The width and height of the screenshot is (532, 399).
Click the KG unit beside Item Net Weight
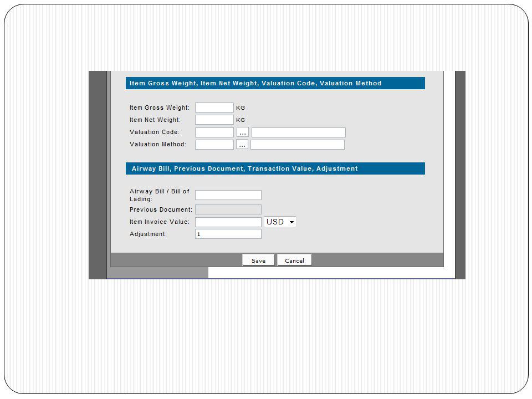click(241, 120)
